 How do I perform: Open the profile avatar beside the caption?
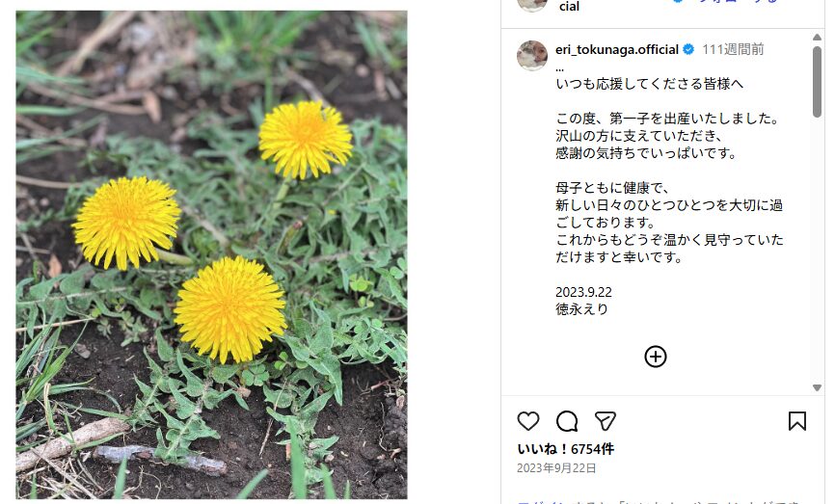click(532, 56)
